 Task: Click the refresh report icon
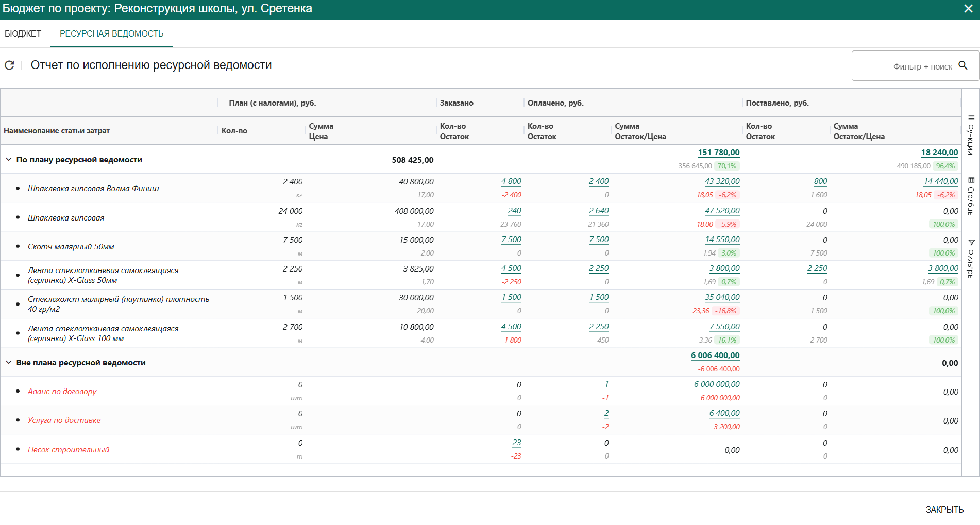(9, 65)
